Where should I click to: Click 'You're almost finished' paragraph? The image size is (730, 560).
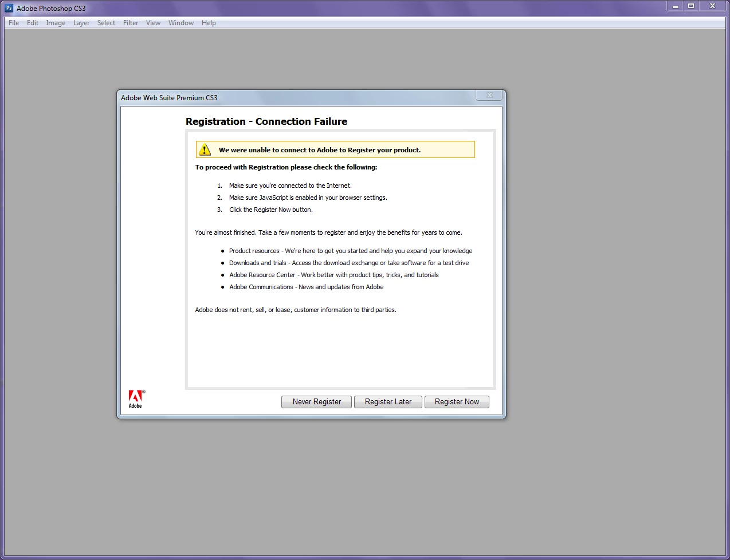328,232
